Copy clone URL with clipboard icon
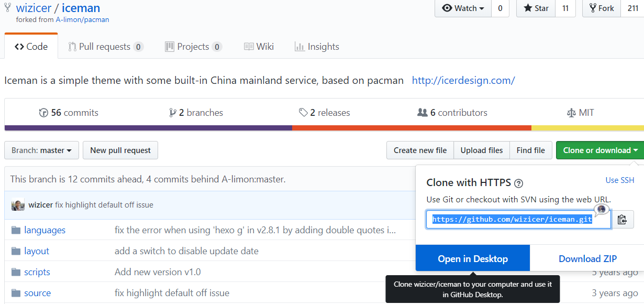This screenshot has width=644, height=304. pos(622,220)
